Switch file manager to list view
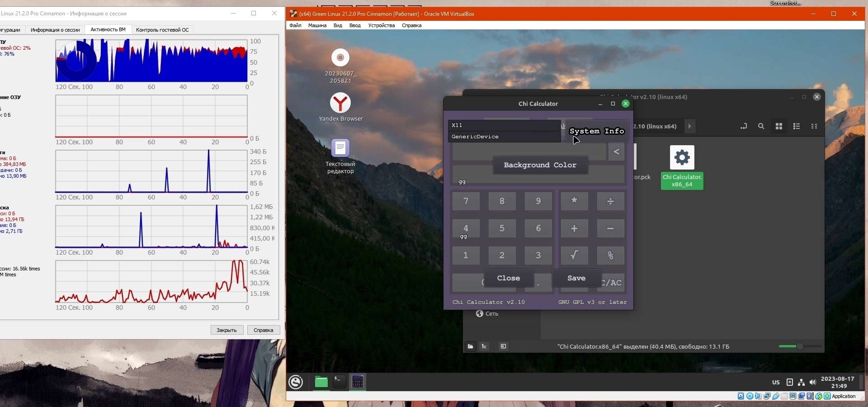This screenshot has height=407, width=868. [x=797, y=127]
